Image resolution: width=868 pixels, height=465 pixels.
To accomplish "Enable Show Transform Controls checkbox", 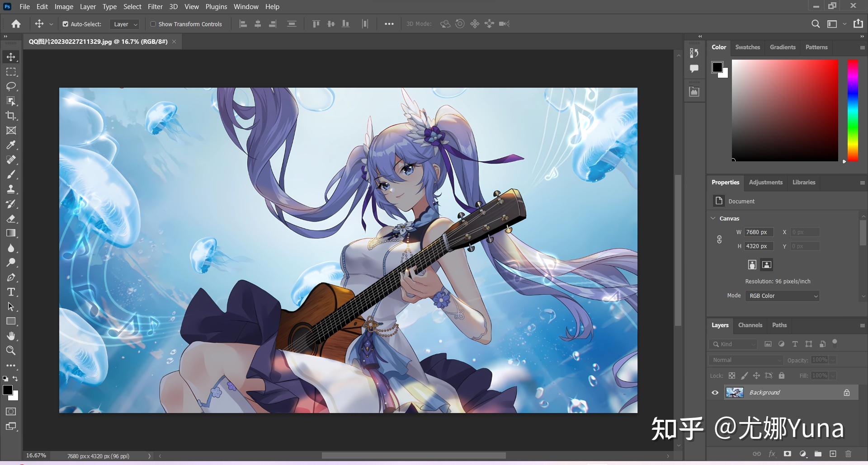I will (153, 24).
